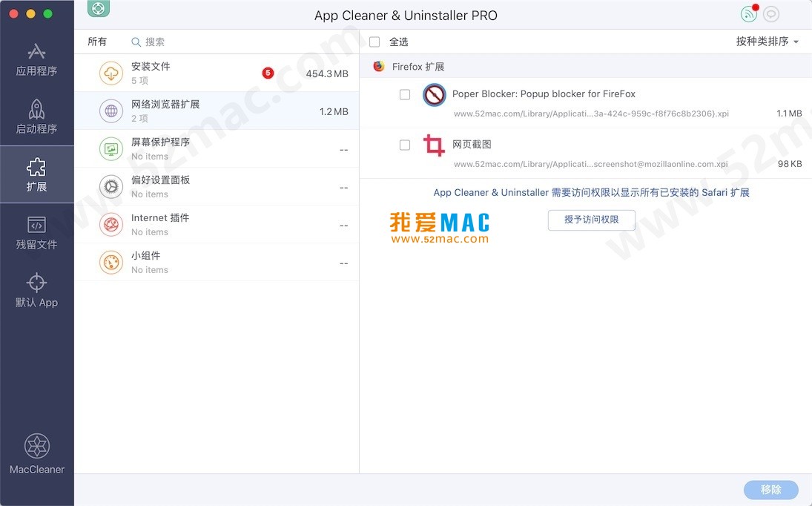Select the 网页截图 extension title

pyautogui.click(x=472, y=145)
